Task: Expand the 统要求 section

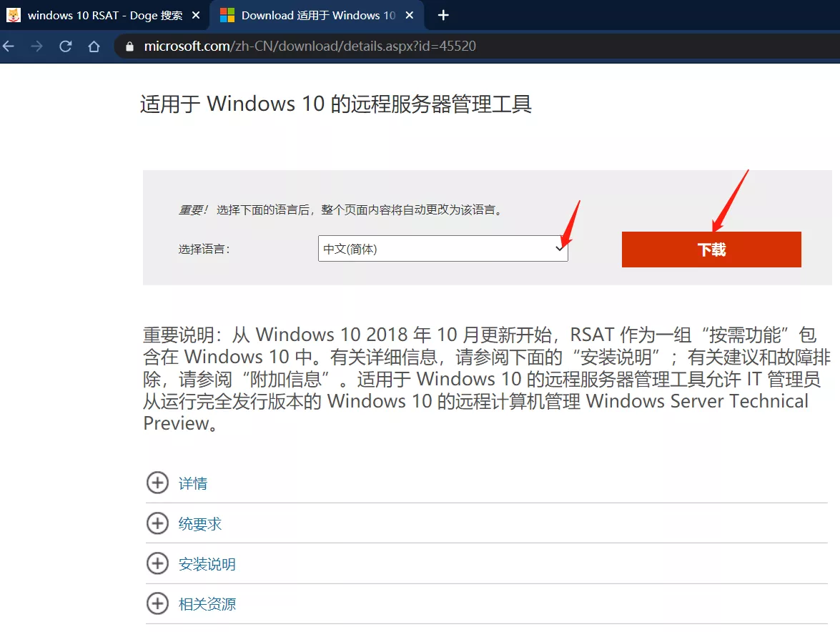Action: point(200,524)
